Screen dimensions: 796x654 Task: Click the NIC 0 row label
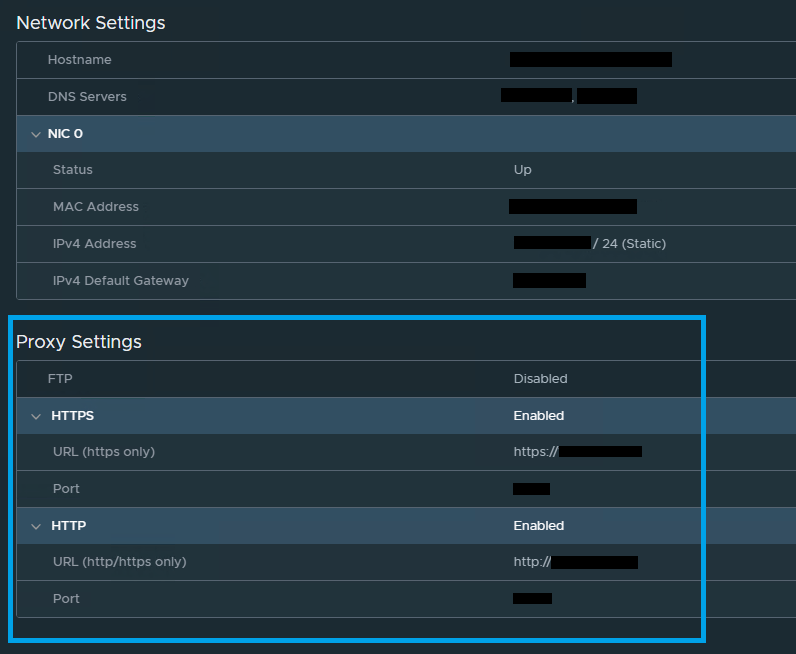coord(65,134)
